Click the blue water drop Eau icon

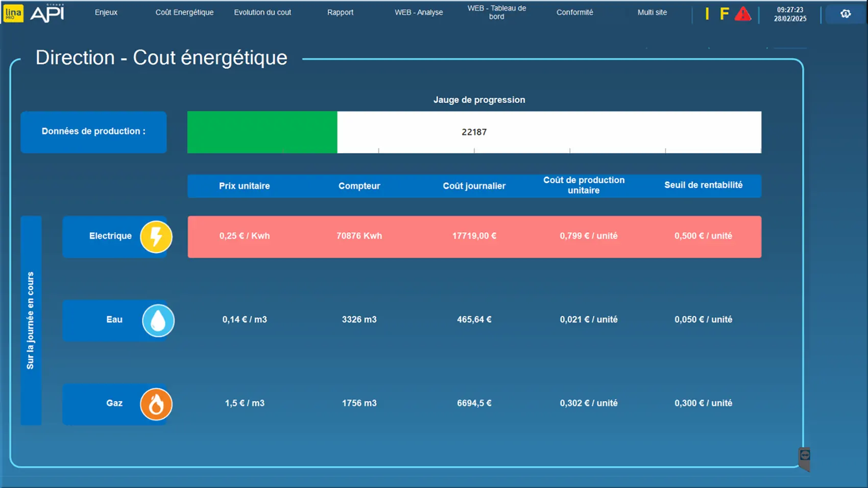point(158,321)
